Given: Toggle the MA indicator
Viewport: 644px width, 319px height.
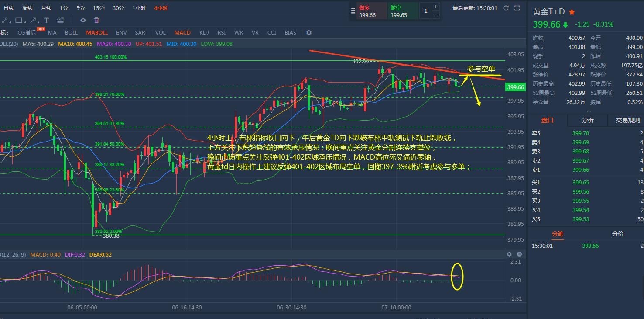Looking at the screenshot, I should point(52,33).
